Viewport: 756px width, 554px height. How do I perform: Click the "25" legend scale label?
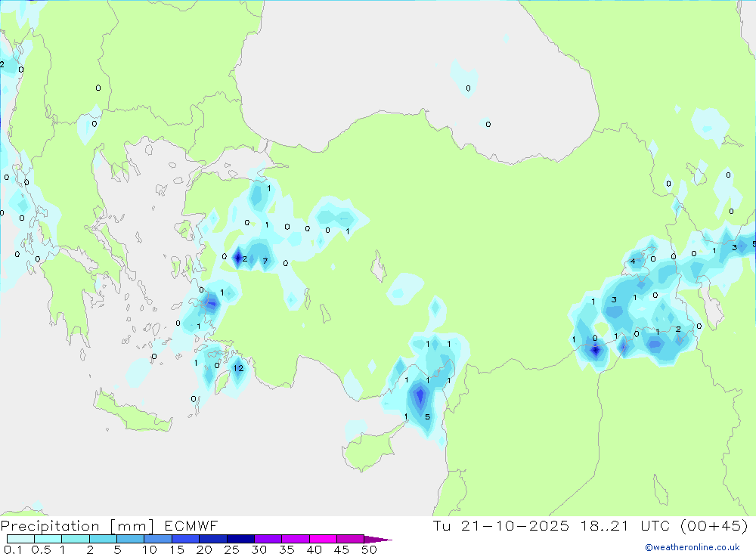[x=232, y=549]
